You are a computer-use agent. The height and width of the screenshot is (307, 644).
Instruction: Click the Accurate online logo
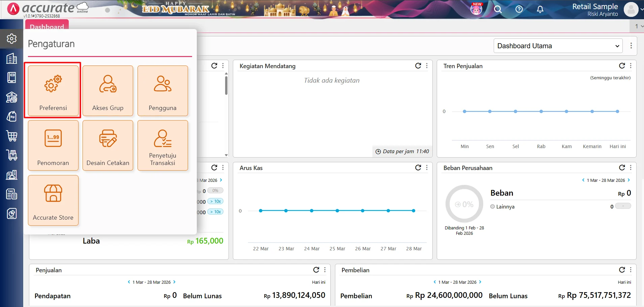(48, 9)
